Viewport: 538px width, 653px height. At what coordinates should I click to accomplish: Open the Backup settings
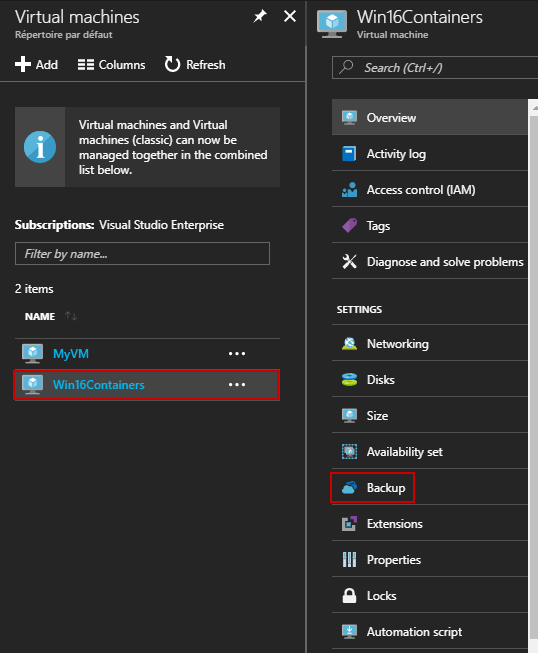pos(430,488)
